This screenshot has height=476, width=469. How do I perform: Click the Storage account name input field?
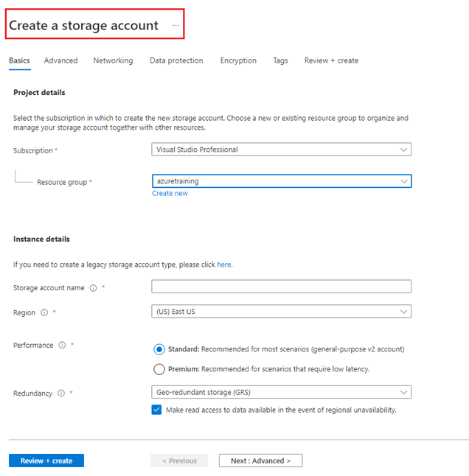(281, 287)
